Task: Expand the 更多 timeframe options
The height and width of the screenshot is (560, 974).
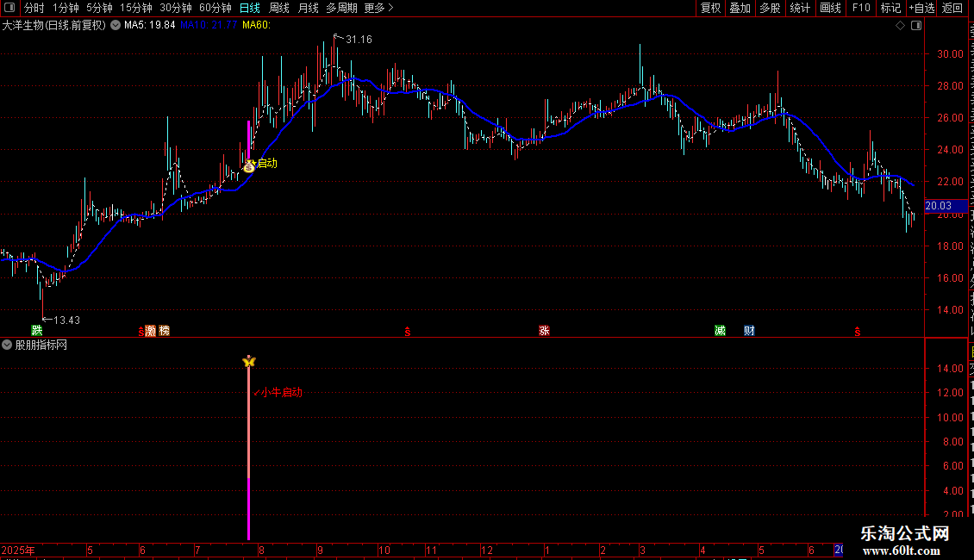Action: tap(378, 8)
